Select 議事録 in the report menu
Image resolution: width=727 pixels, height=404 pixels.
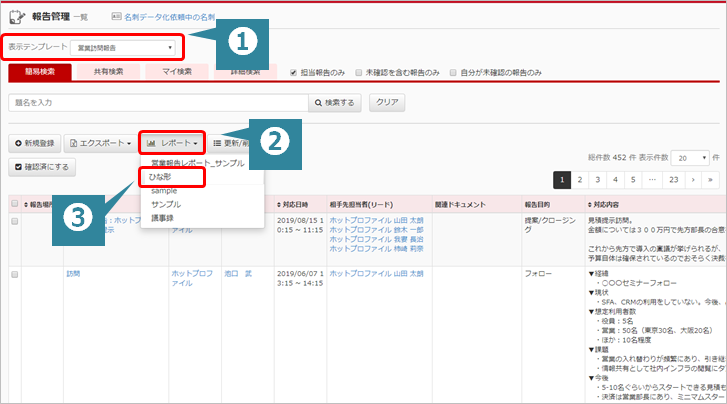pyautogui.click(x=162, y=217)
